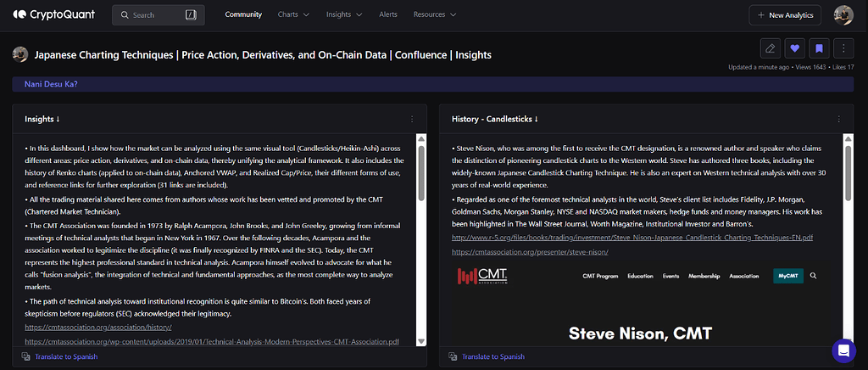The image size is (868, 370).
Task: Click the edit pencil icon
Action: click(771, 48)
